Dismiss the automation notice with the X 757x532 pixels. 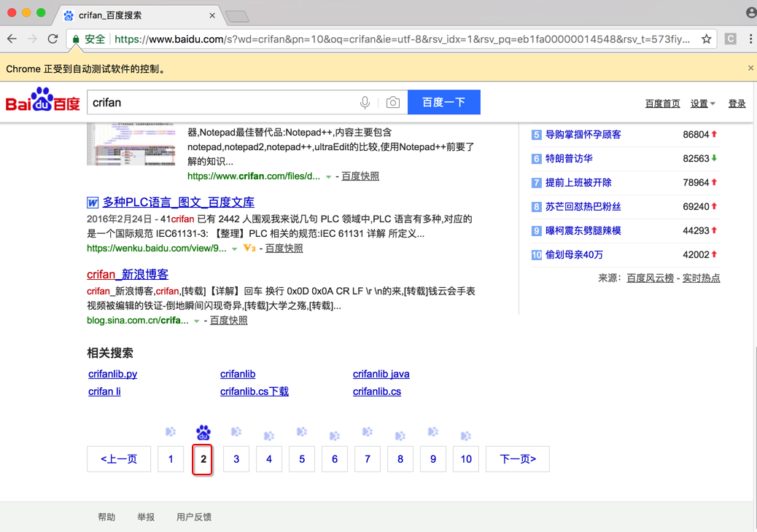pyautogui.click(x=750, y=68)
